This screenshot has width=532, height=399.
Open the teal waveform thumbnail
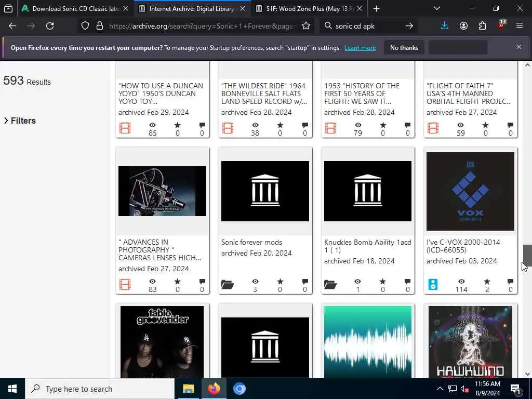click(367, 342)
